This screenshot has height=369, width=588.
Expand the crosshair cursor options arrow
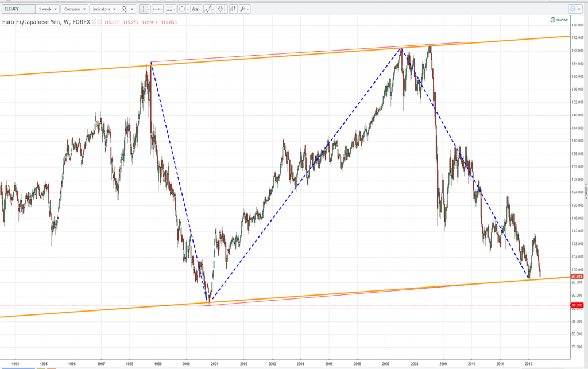coord(149,9)
